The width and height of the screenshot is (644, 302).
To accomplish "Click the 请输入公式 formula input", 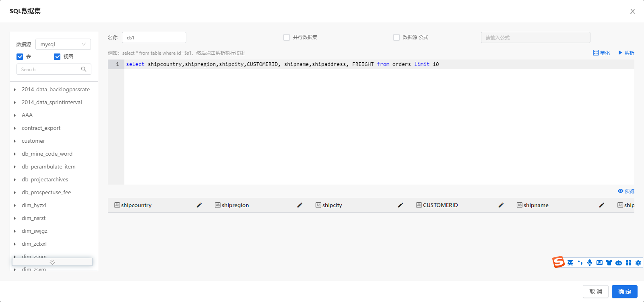I will click(x=536, y=37).
